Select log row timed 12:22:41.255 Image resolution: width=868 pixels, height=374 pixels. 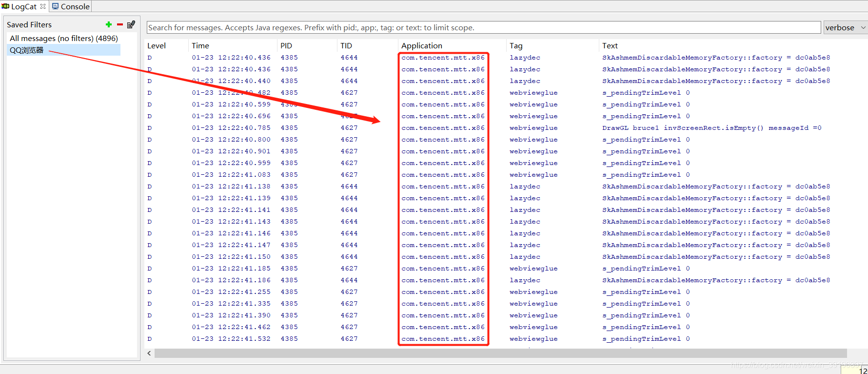506,292
